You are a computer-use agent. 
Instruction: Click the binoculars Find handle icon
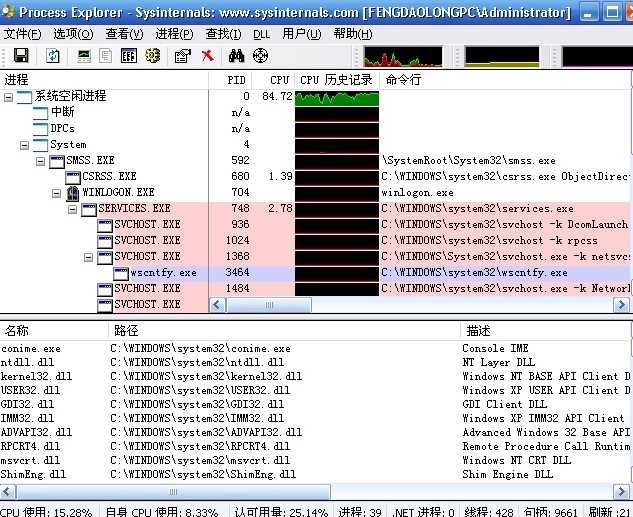coord(236,56)
